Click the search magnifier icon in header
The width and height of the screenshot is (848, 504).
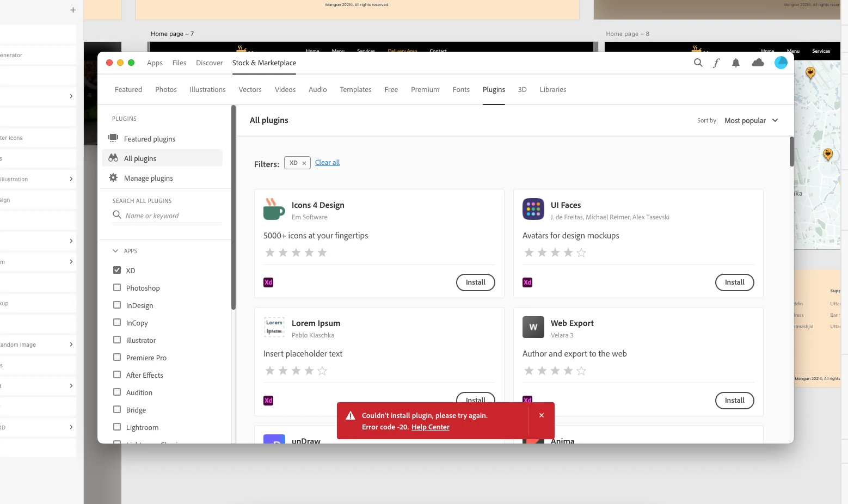click(698, 63)
